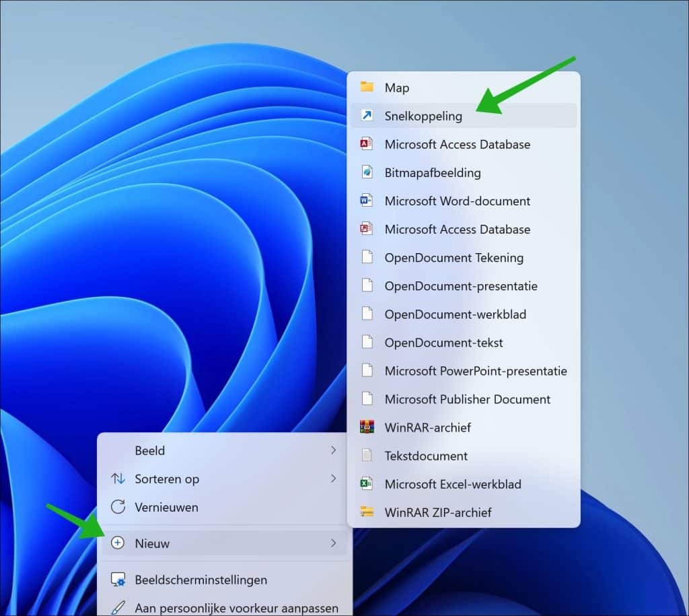
Task: Select Microsoft Publisher Document
Action: click(464, 399)
